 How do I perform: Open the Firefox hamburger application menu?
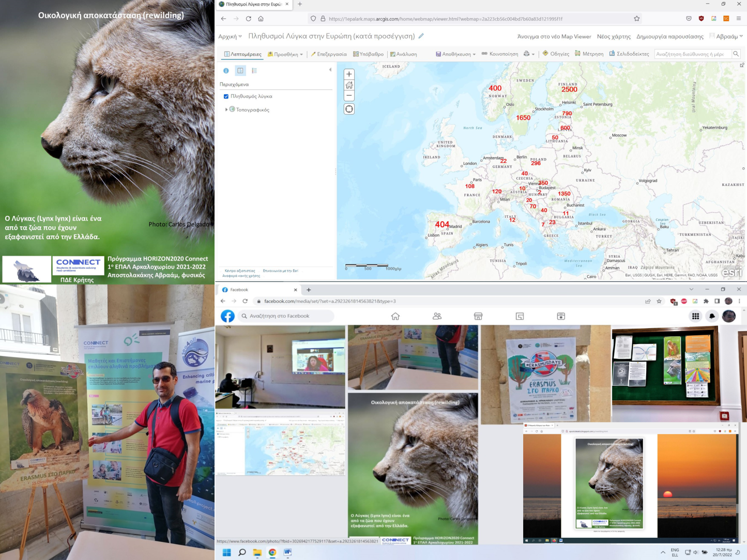[738, 19]
